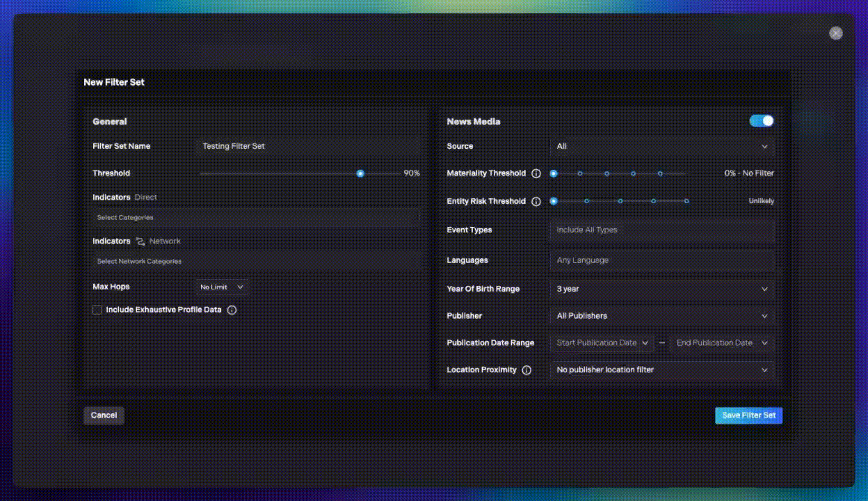Expand the All Publishers dropdown

(661, 316)
